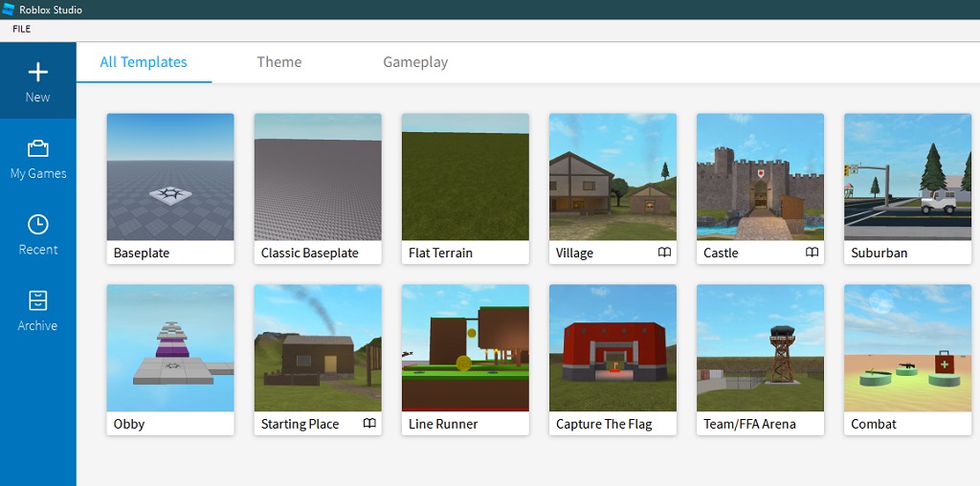Image resolution: width=980 pixels, height=486 pixels.
Task: Click the 'My Games' sidebar label
Action: pos(38,174)
